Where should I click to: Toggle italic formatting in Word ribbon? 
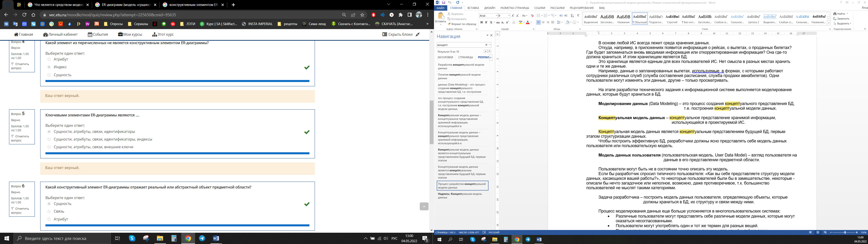coord(486,22)
